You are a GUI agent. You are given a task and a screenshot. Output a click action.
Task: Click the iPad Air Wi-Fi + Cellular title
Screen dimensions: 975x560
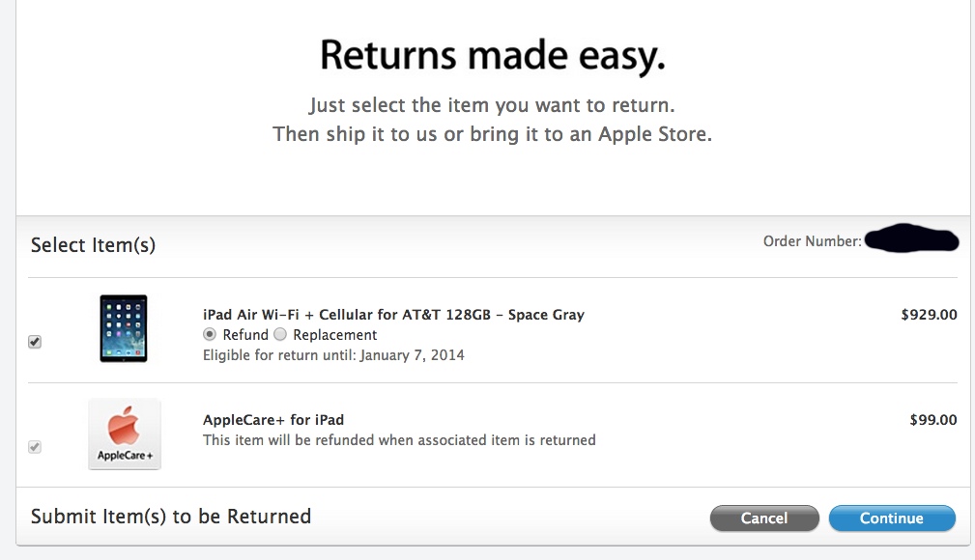click(393, 315)
